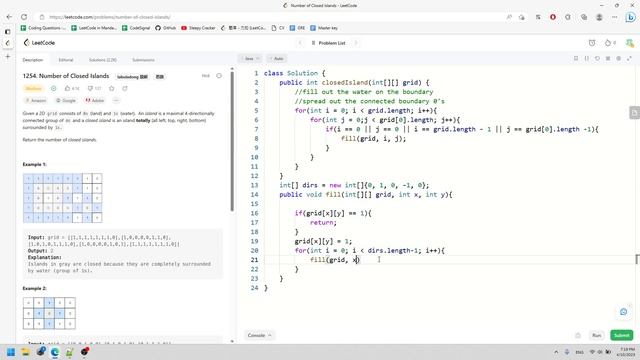Open the chat assistant icon
The height and width of the screenshot is (360, 640).
click(623, 312)
